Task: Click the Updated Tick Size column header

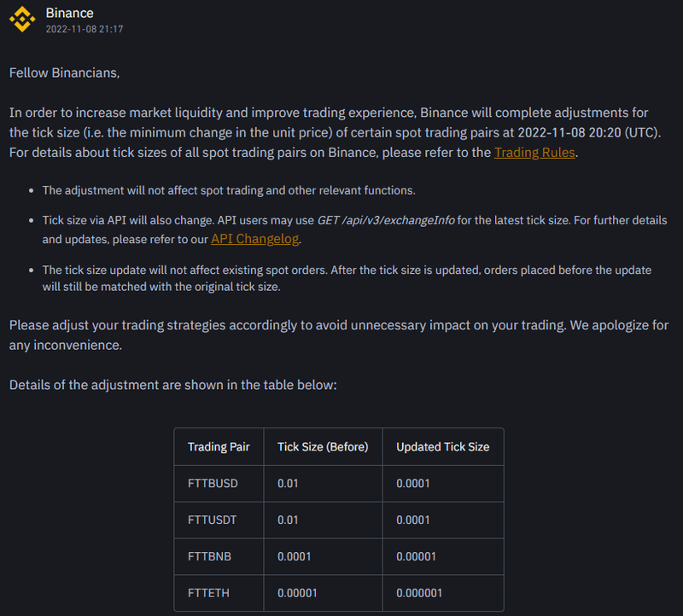Action: point(442,447)
